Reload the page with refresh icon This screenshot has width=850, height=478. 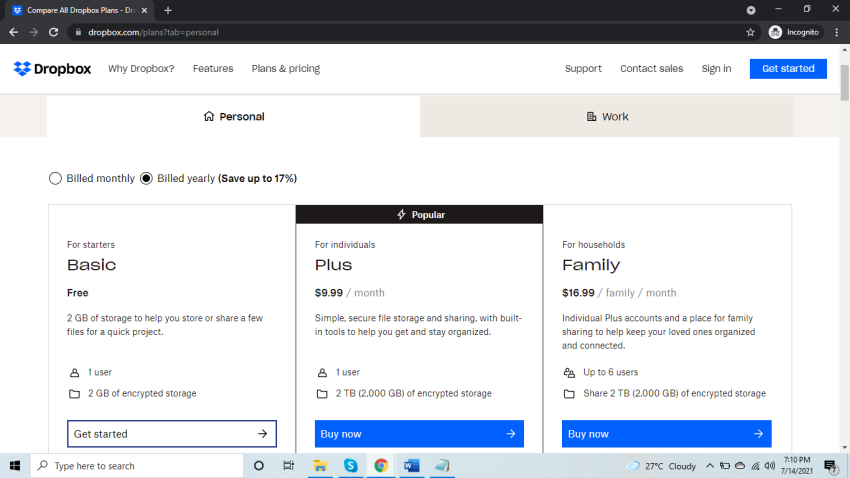[53, 33]
